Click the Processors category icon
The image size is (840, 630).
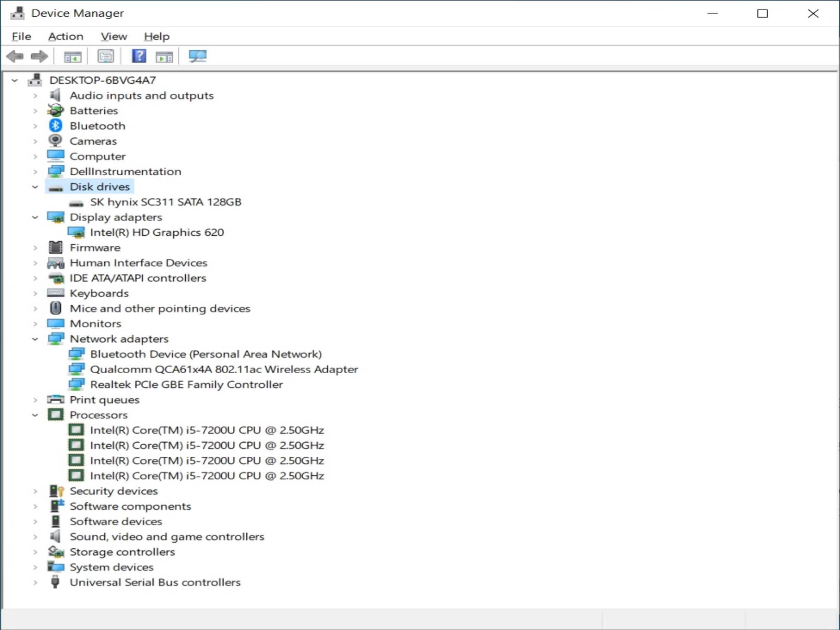click(56, 415)
